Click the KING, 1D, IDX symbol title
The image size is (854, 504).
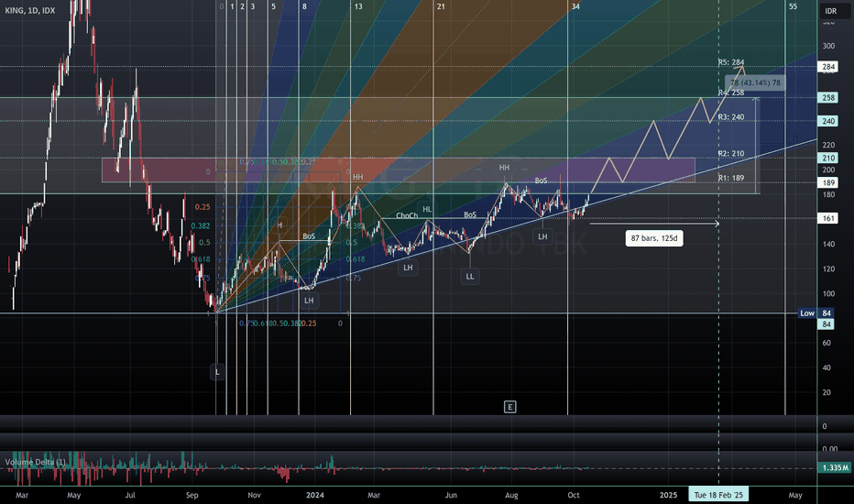(x=30, y=10)
